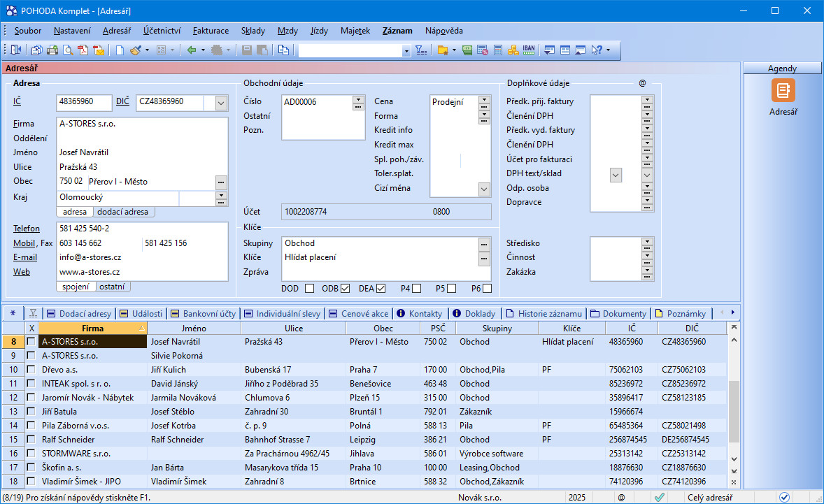The height and width of the screenshot is (504, 824).
Task: Open the Fakturace menu
Action: pos(211,31)
